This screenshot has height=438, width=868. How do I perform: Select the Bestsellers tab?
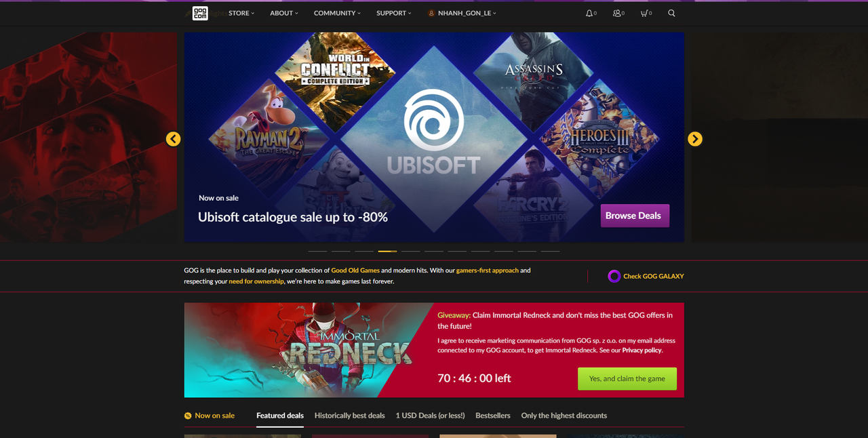[x=493, y=416]
